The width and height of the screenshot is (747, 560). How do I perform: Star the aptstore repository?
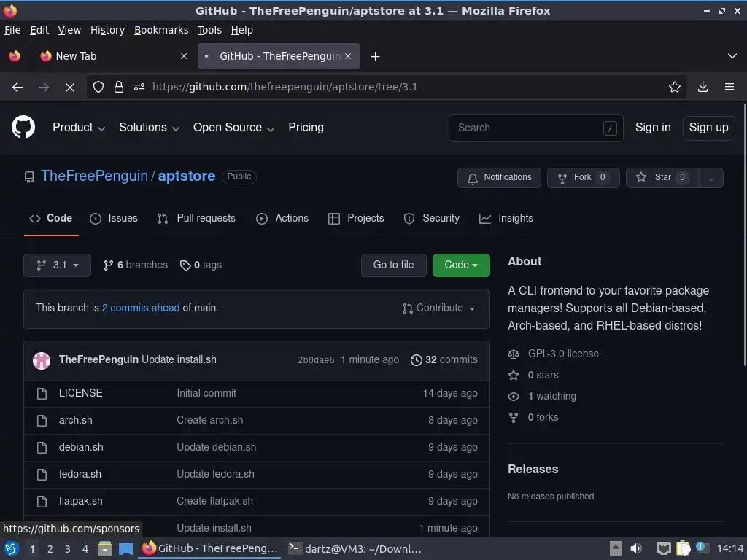point(662,178)
